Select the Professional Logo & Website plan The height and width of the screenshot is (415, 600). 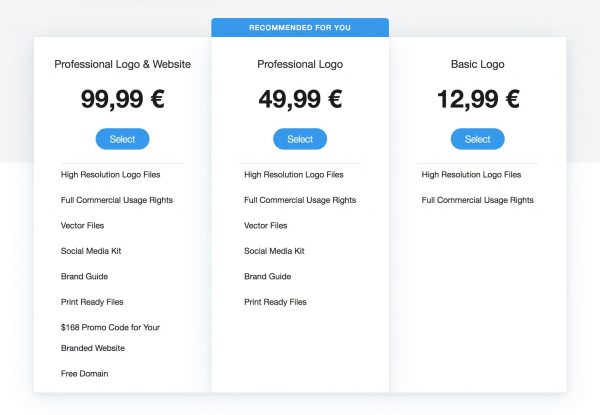click(122, 139)
